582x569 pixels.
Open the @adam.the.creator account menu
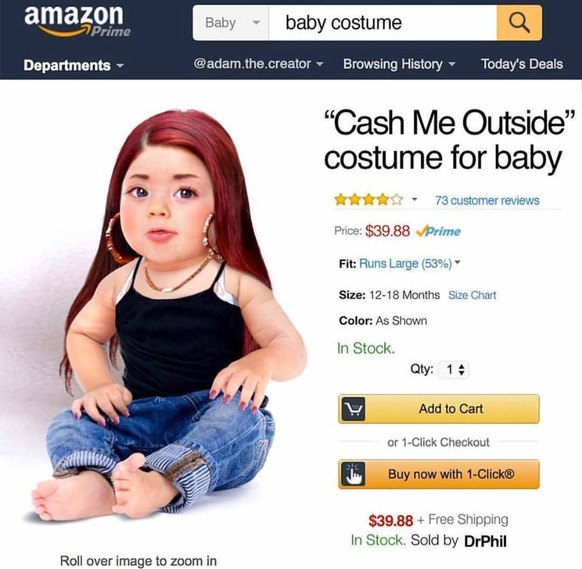[258, 64]
